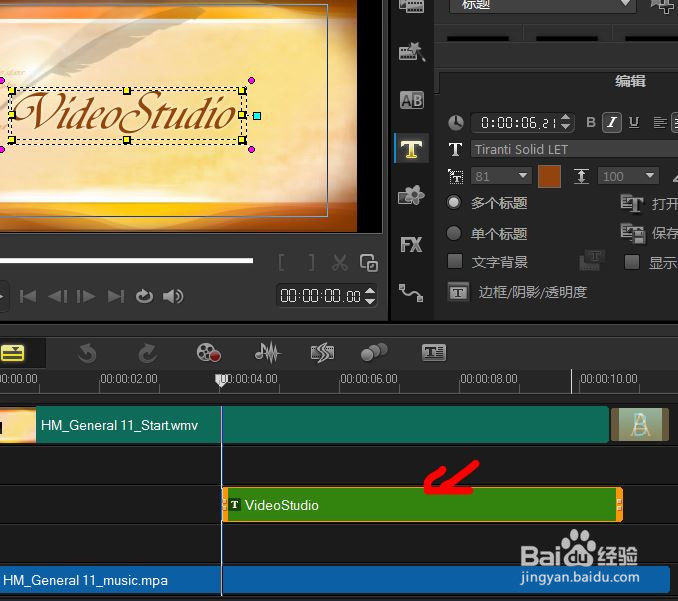Undo the last action

click(x=87, y=353)
